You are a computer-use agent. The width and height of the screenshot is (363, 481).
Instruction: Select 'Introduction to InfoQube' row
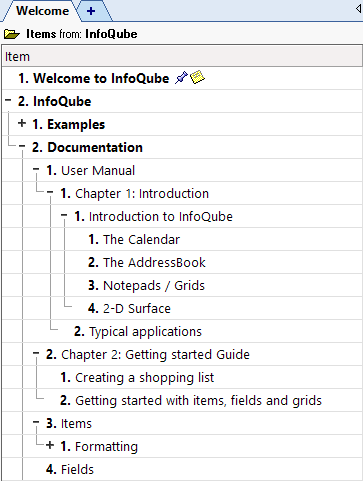pos(182,216)
